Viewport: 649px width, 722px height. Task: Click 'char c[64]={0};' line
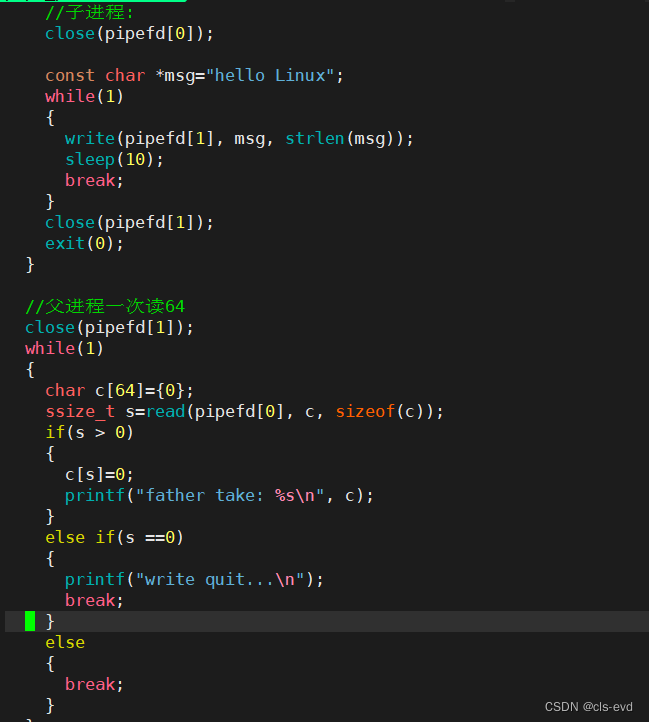[119, 390]
